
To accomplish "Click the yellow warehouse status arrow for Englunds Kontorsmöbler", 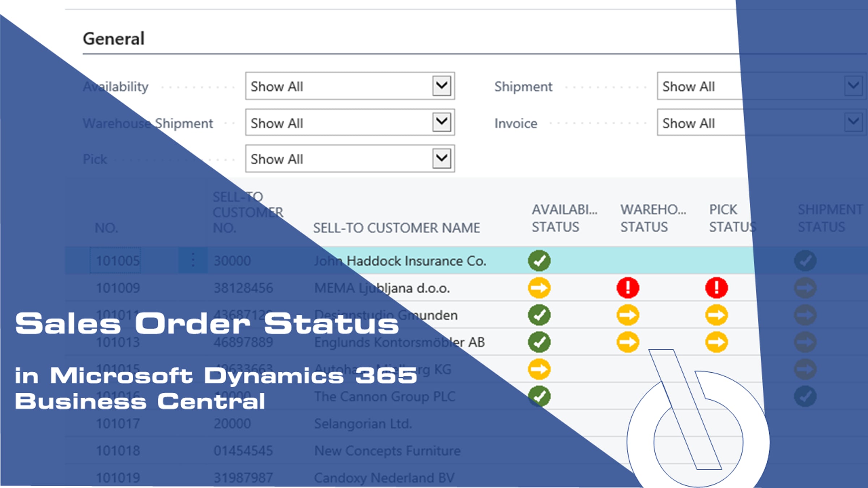I will coord(628,342).
